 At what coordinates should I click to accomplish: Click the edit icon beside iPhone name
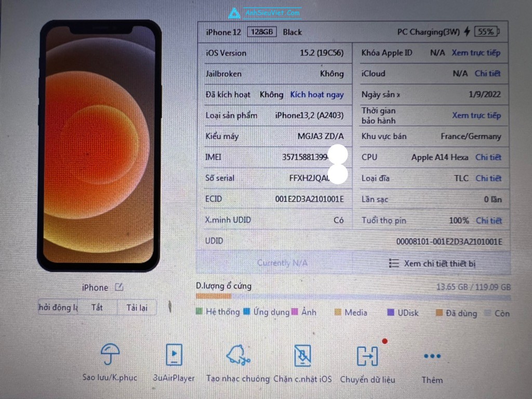pos(119,287)
